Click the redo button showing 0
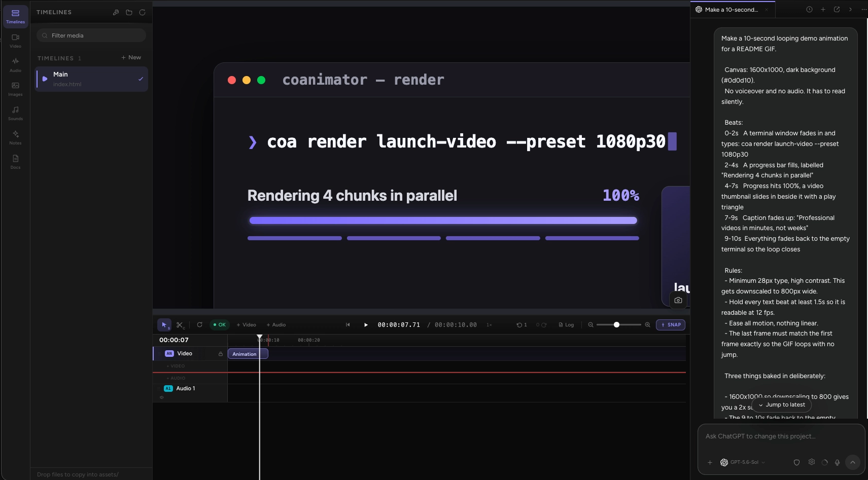Screen dimensions: 868x480 click(x=541, y=325)
